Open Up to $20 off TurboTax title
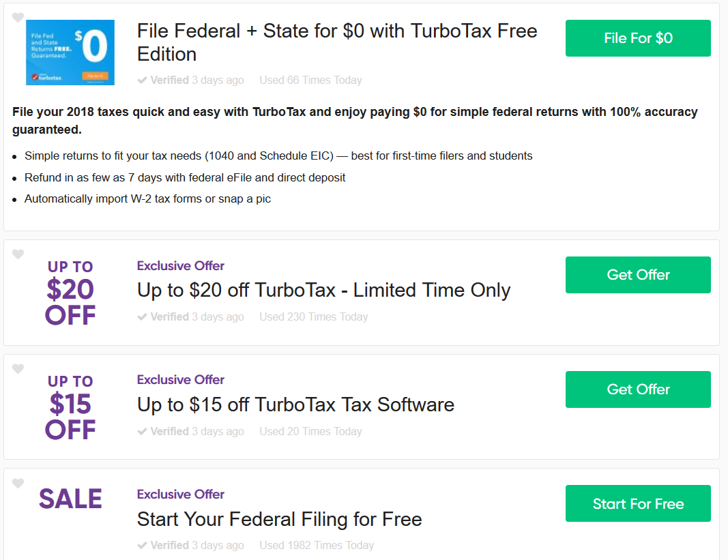This screenshot has width=728, height=560. click(323, 290)
